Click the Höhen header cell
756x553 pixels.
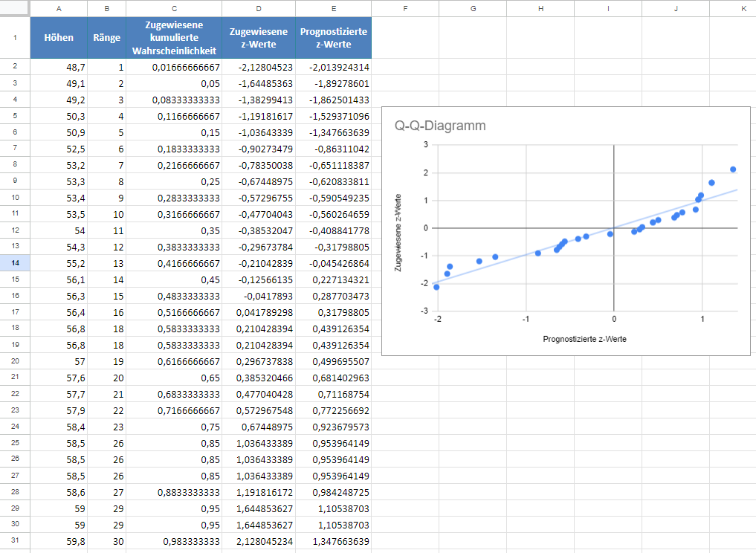(59, 38)
